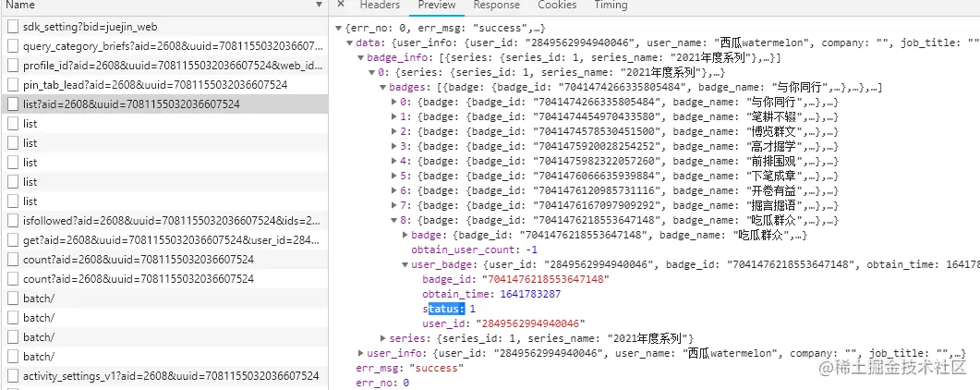Click the highlighted status key
The width and height of the screenshot is (980, 390).
pyautogui.click(x=443, y=309)
